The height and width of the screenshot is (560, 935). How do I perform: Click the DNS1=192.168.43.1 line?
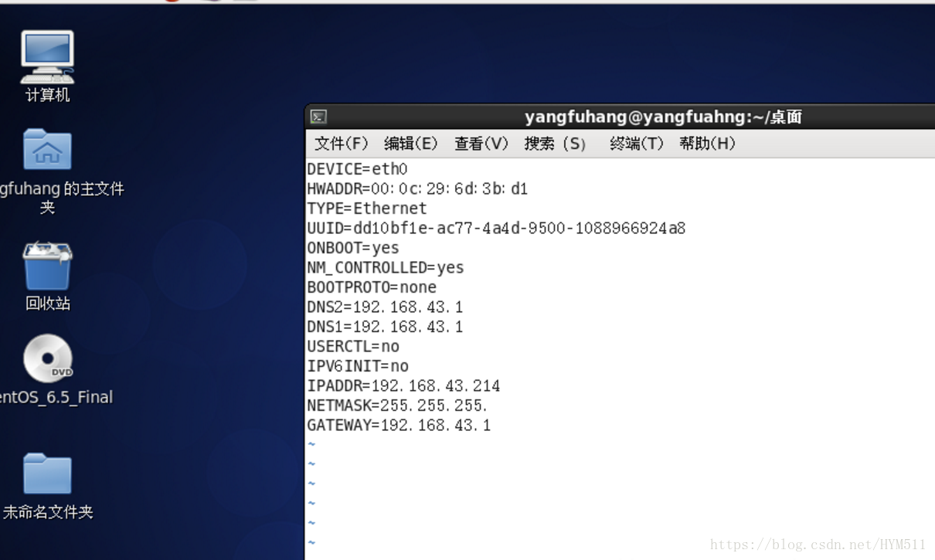[385, 327]
